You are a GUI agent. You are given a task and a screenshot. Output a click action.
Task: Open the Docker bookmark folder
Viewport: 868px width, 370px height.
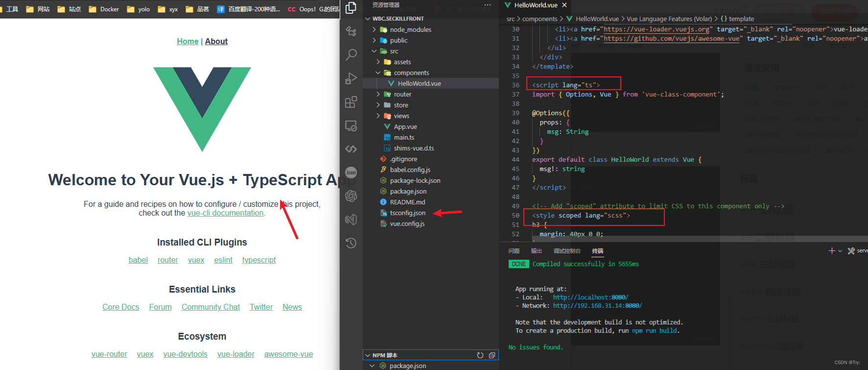click(x=104, y=9)
